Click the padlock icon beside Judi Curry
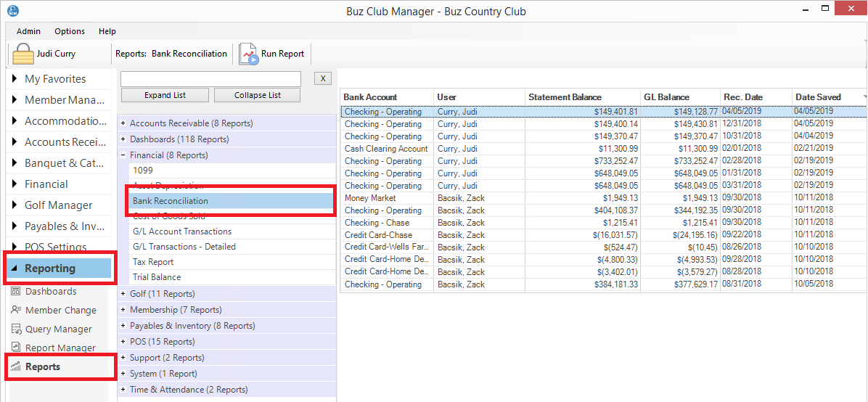Screen dimensions: 868x402 click(x=23, y=54)
